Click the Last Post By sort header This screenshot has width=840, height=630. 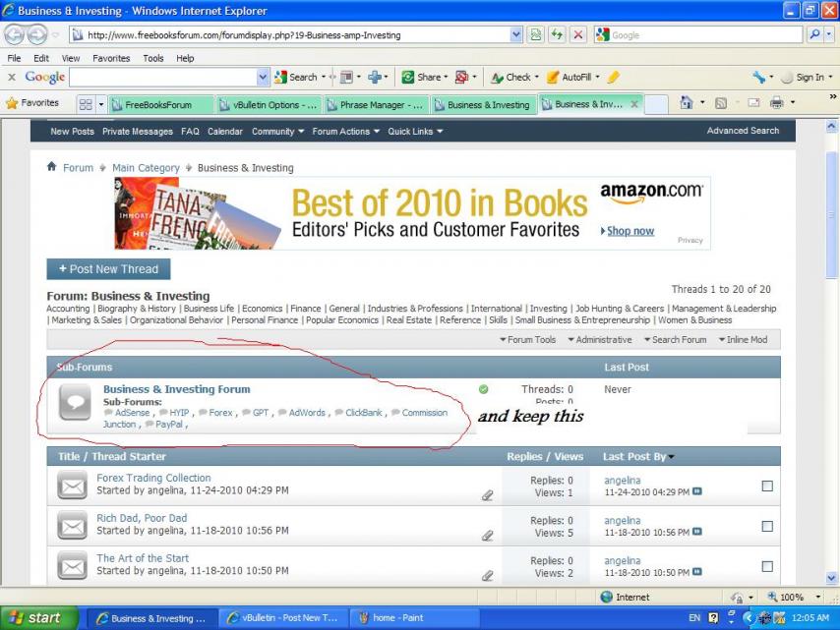[x=638, y=457]
